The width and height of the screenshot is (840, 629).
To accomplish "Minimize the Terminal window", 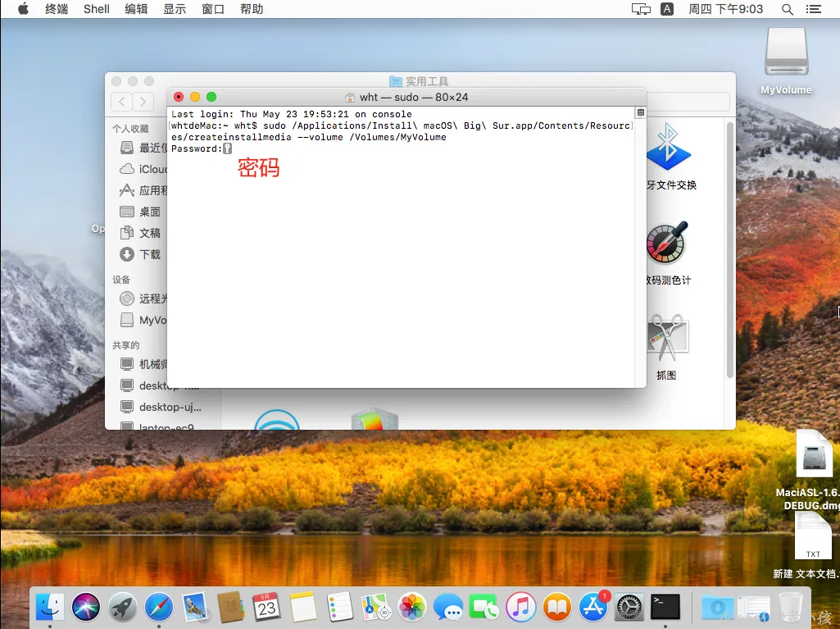I will coord(195,97).
